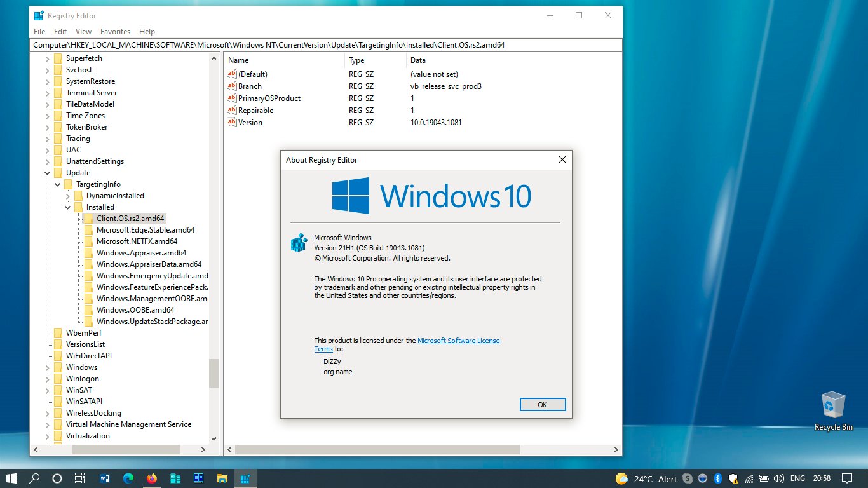The width and height of the screenshot is (868, 488).
Task: Launch Microsoft Word from the taskbar
Action: [105, 478]
